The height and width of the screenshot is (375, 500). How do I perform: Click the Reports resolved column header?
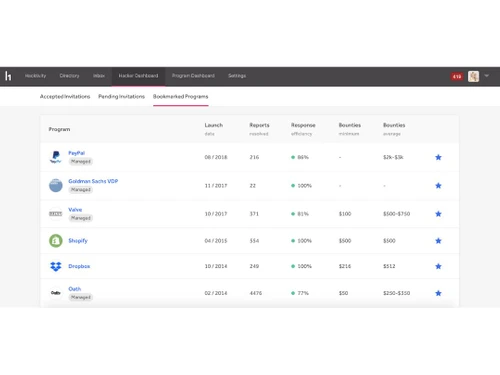[259, 129]
